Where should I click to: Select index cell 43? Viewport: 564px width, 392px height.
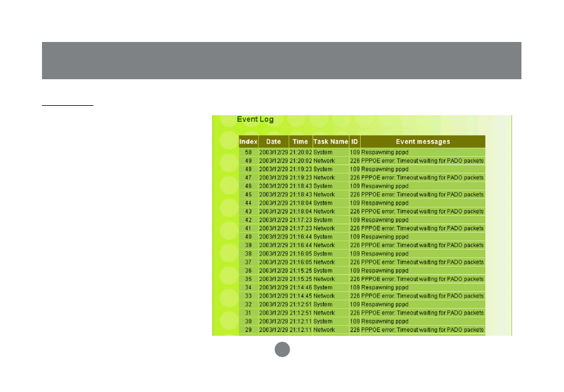(248, 212)
